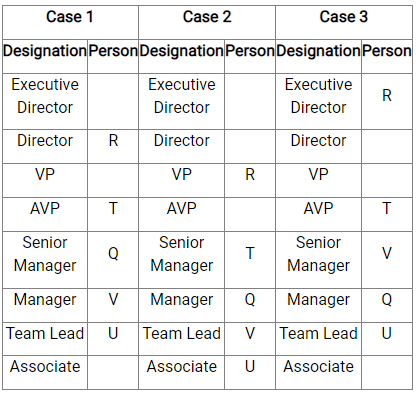Click the Associate cell in Case 3

point(319,372)
